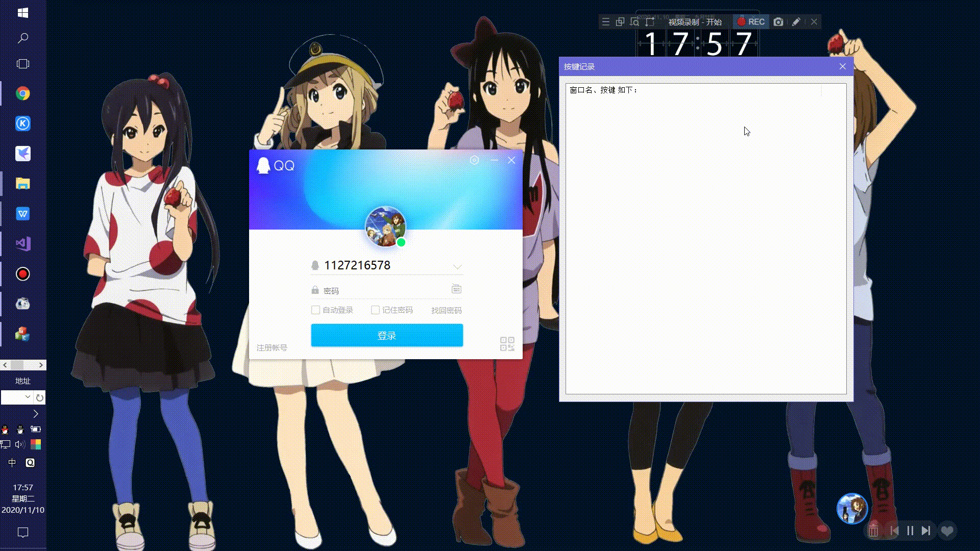
Task: Open the WPS Writer taskbar icon
Action: (22, 214)
